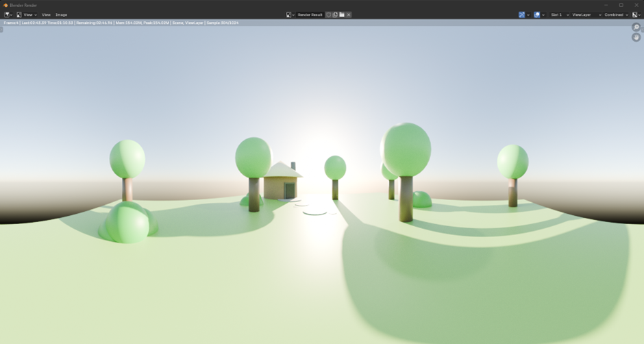This screenshot has height=344, width=644.
Task: Open the image browse dropdown icon
Action: (x=290, y=14)
